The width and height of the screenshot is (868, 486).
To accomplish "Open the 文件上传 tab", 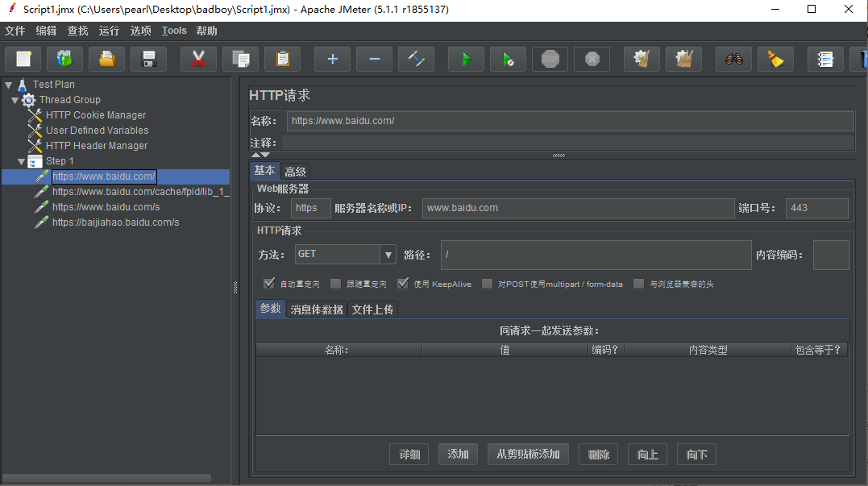I will click(372, 309).
